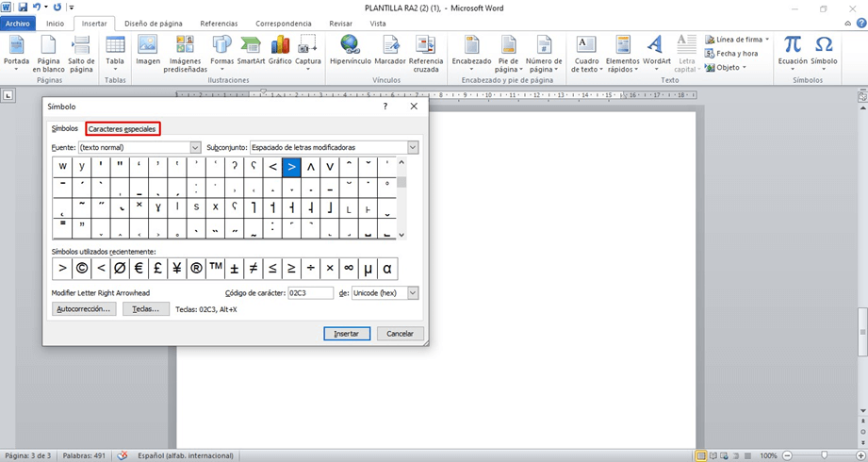Open the Archivo tab

pyautogui.click(x=18, y=24)
